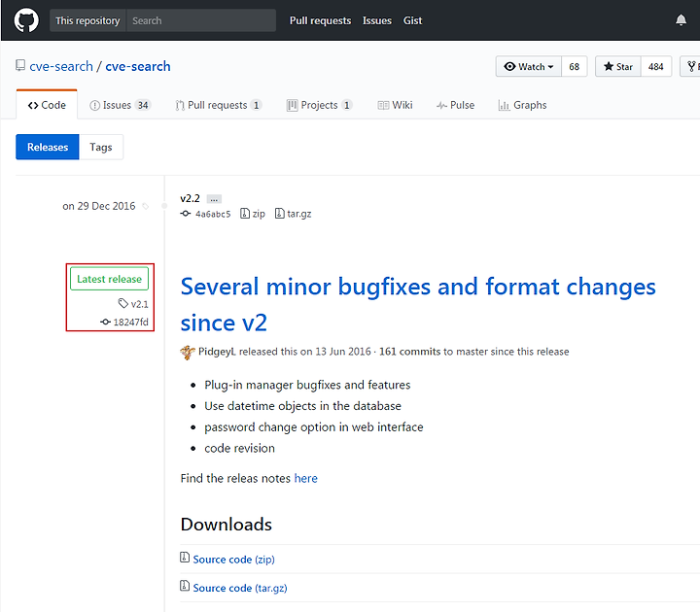Download Source code (zip)
This screenshot has height=612, width=700.
(234, 559)
